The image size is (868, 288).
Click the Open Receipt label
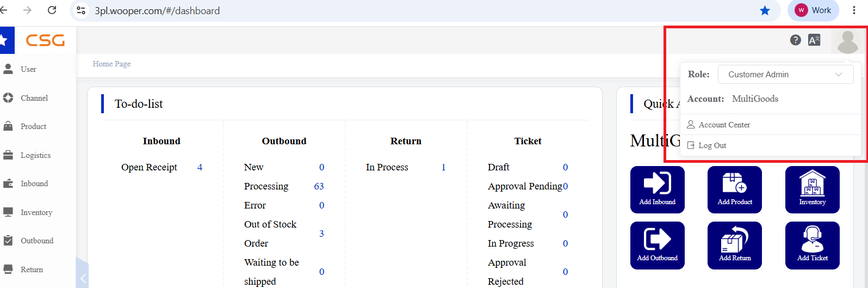[x=149, y=167]
